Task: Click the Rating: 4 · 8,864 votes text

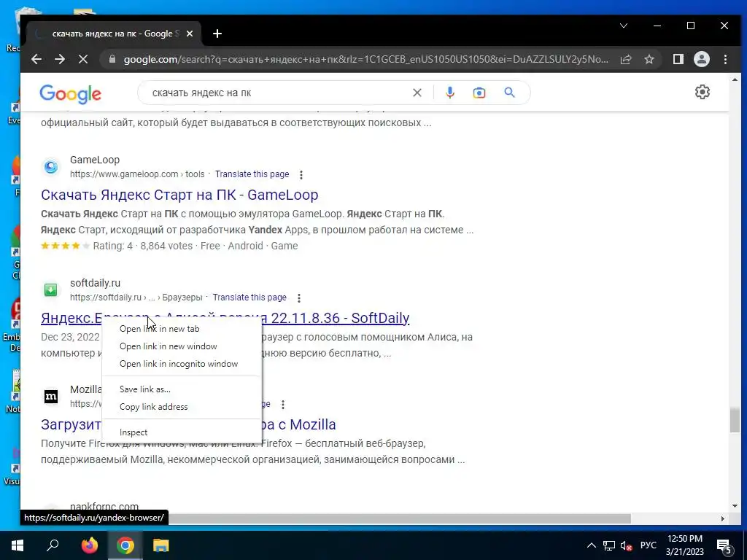Action: coord(143,246)
